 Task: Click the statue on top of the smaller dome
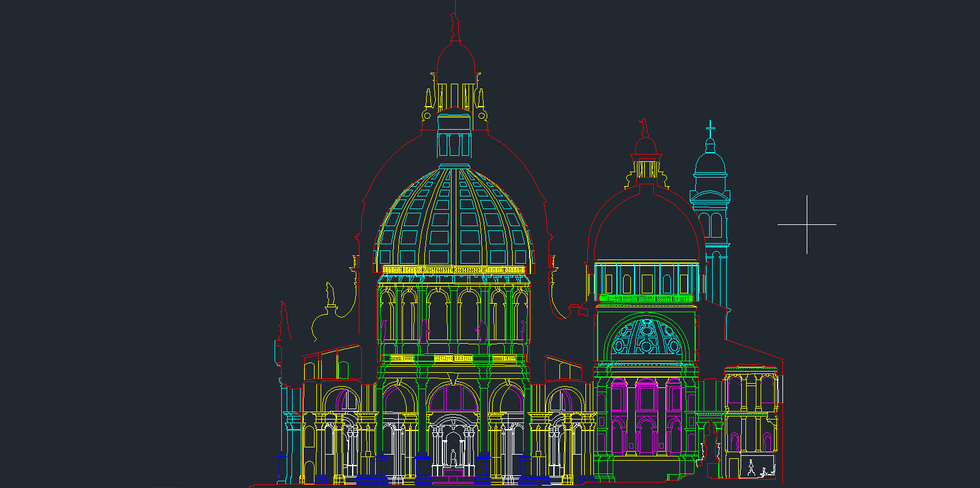(644, 127)
